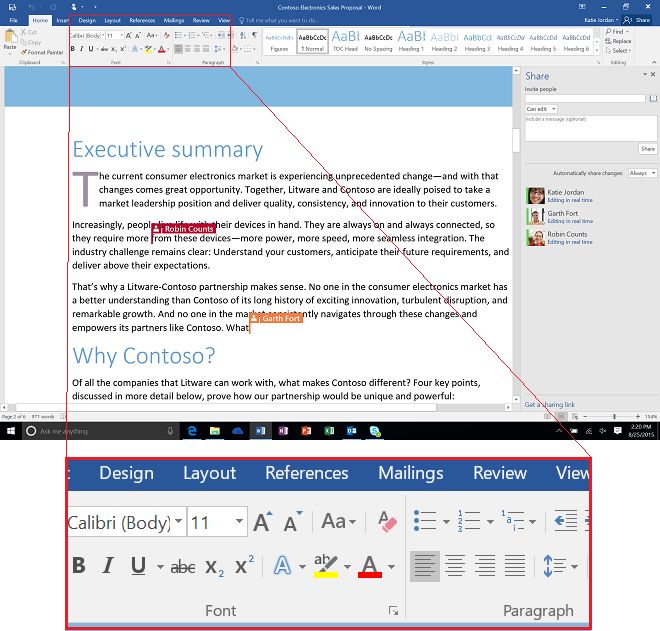Screen dimensions: 660x631
Task: Open the address book icon beside Invite people
Action: 653,98
